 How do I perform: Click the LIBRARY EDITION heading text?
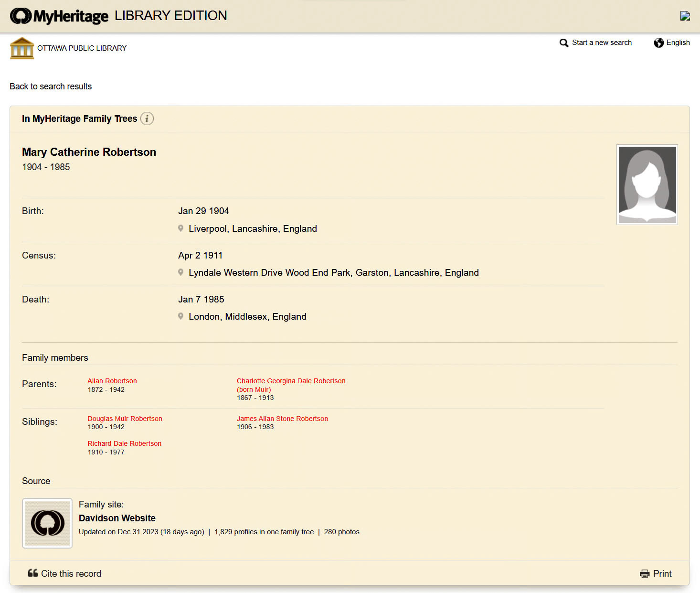[x=171, y=15]
